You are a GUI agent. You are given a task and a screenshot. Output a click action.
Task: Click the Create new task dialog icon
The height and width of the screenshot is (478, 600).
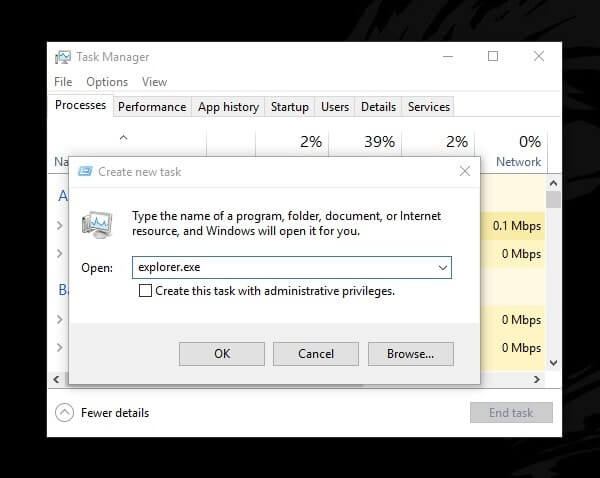click(x=85, y=171)
